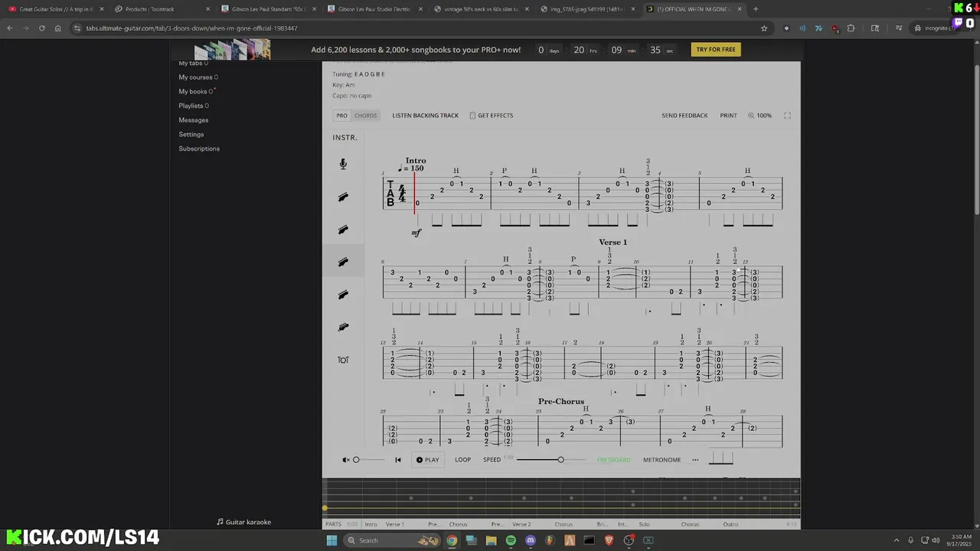Select the bass guitar track icon
This screenshot has width=980, height=551.
point(343,327)
